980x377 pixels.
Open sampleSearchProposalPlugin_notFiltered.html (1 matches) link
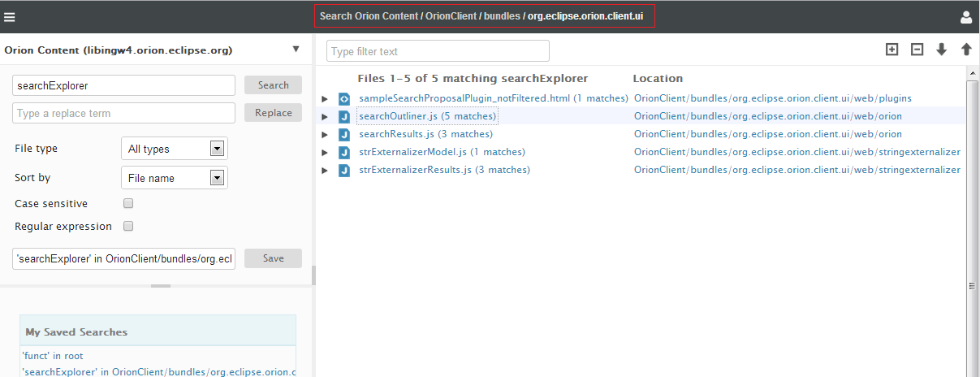494,98
